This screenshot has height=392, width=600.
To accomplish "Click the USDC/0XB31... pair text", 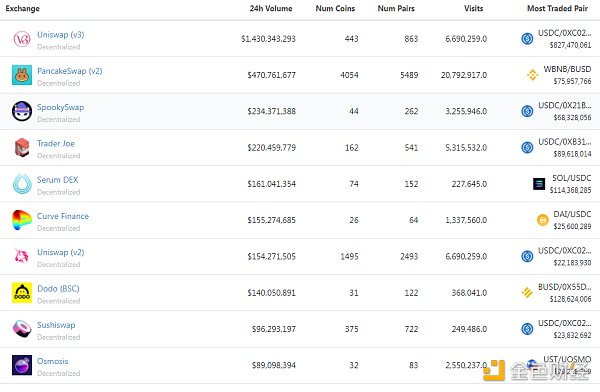I will (564, 142).
